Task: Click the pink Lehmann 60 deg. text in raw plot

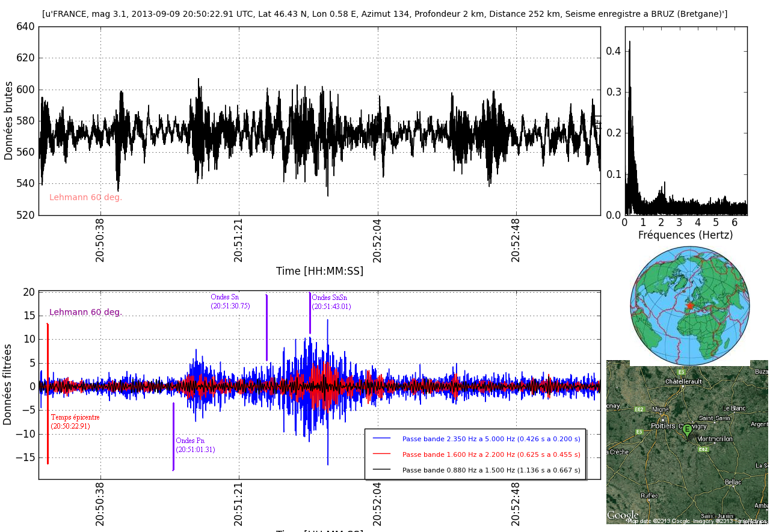Action: 85,197
